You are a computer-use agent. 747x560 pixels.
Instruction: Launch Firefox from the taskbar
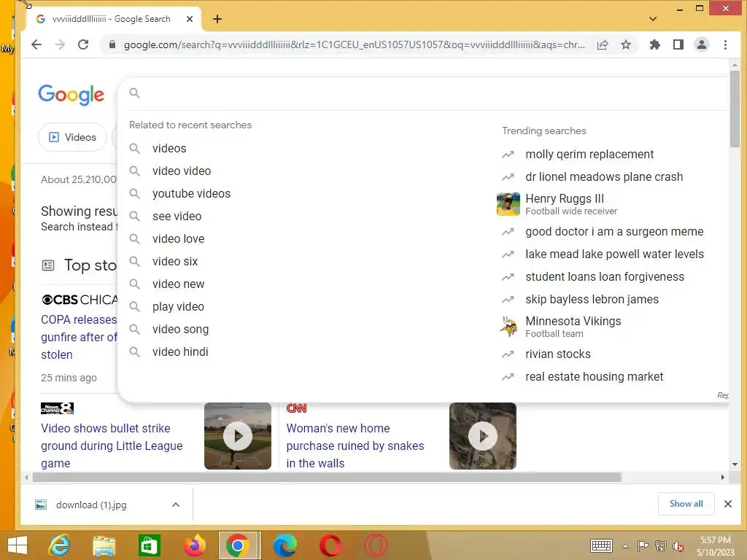click(195, 545)
